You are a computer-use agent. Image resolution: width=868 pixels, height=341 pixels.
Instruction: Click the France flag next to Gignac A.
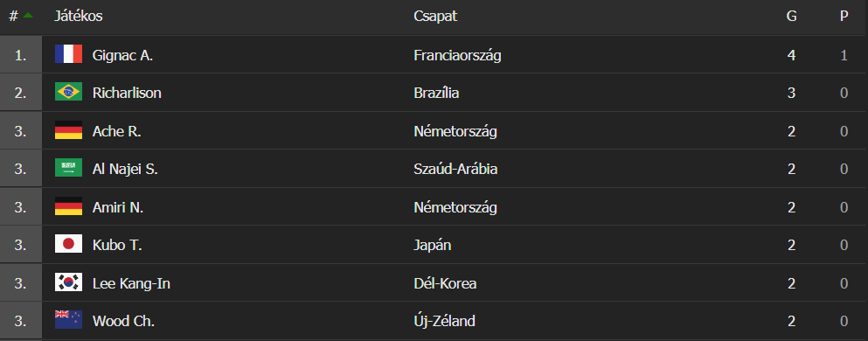(x=69, y=54)
